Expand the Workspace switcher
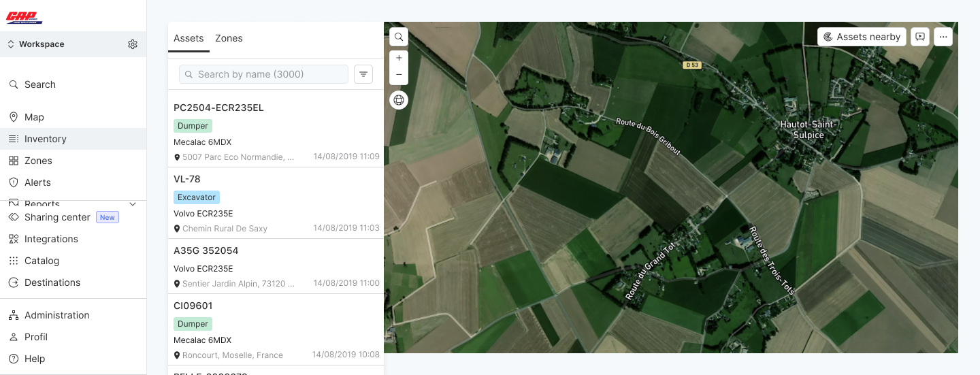 (35, 44)
